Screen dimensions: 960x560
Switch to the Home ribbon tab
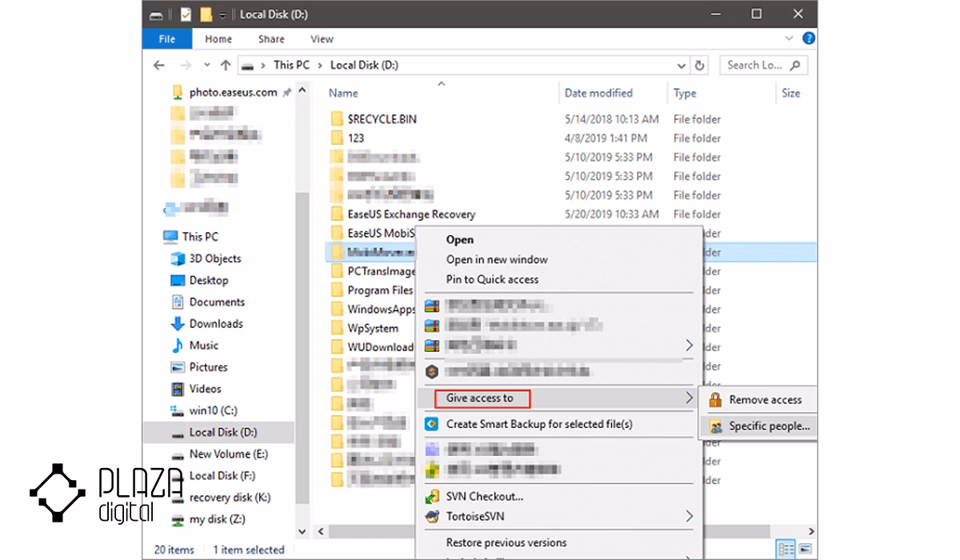218,38
